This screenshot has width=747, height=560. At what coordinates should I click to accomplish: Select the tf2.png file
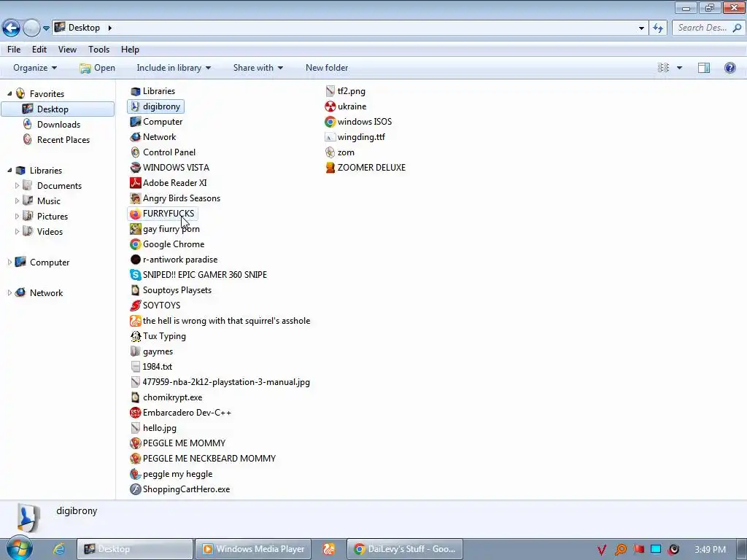pyautogui.click(x=346, y=91)
